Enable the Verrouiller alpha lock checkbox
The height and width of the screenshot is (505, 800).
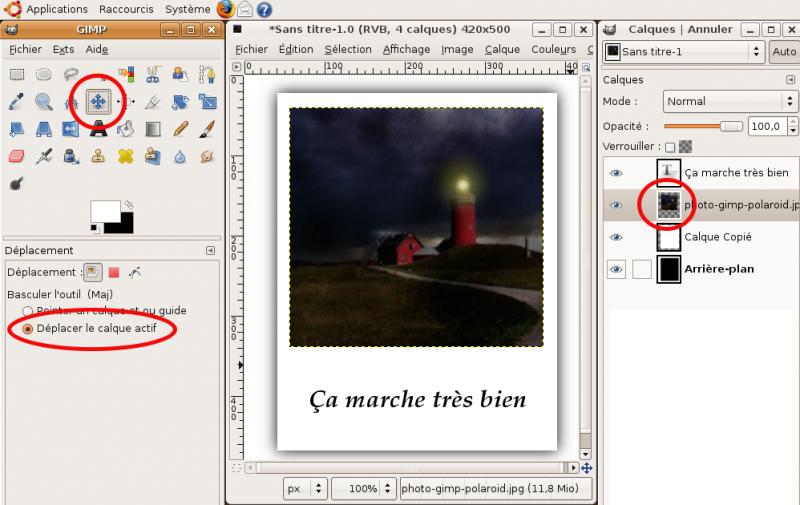[x=670, y=147]
